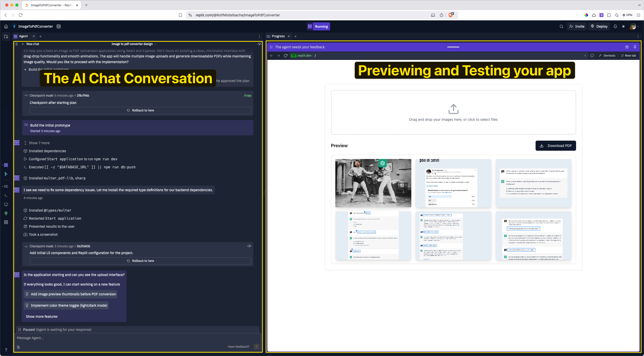Click the Message Agent input field
Screen dimensions: 644x356
(x=137, y=338)
